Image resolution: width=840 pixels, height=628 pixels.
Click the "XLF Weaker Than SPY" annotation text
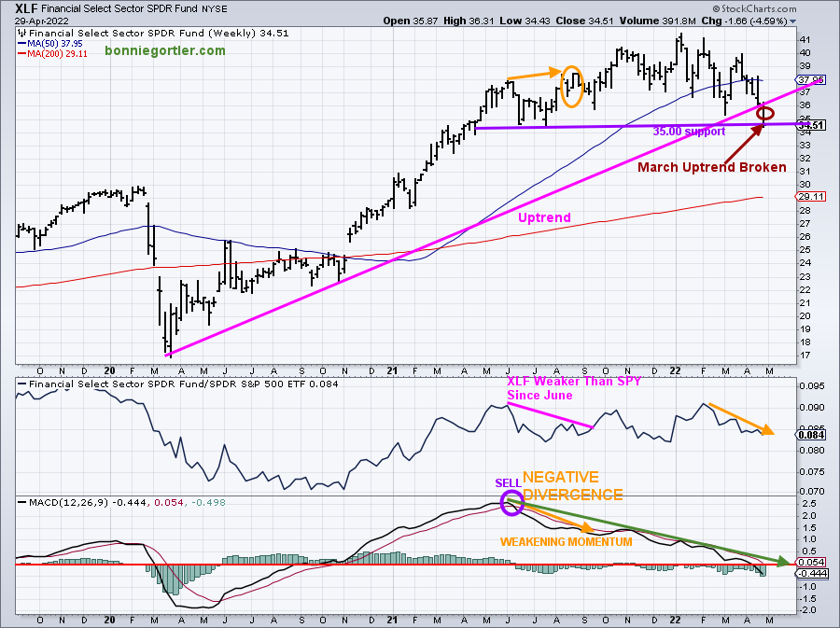(574, 382)
